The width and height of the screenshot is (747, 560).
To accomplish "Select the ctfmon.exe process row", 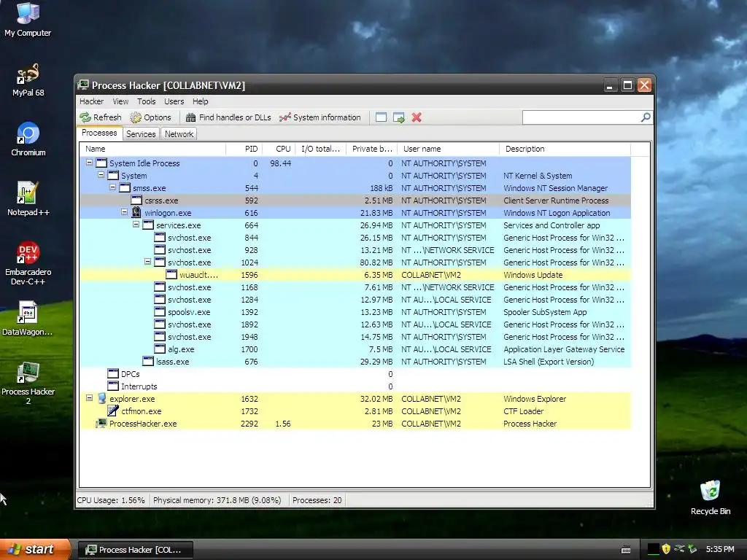I will pyautogui.click(x=355, y=411).
